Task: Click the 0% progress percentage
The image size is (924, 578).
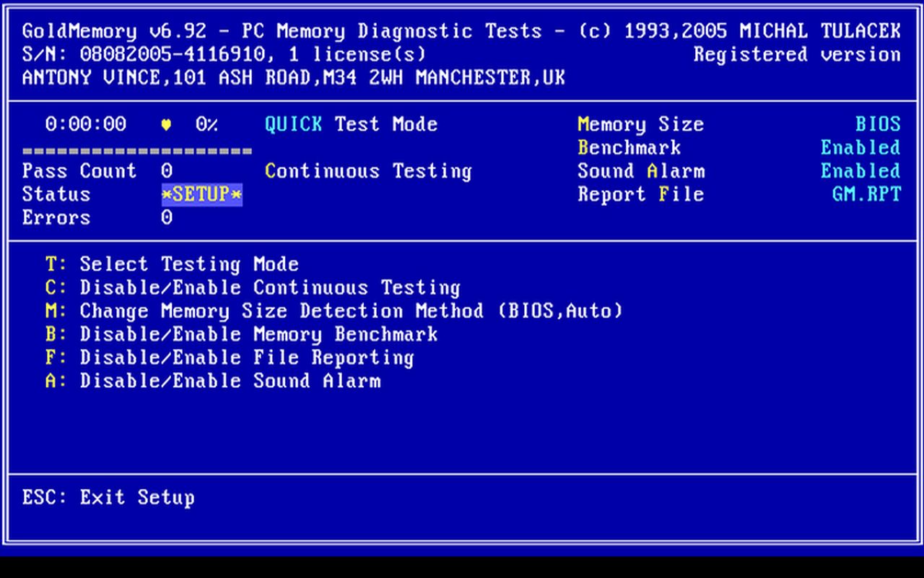Action: [x=206, y=124]
